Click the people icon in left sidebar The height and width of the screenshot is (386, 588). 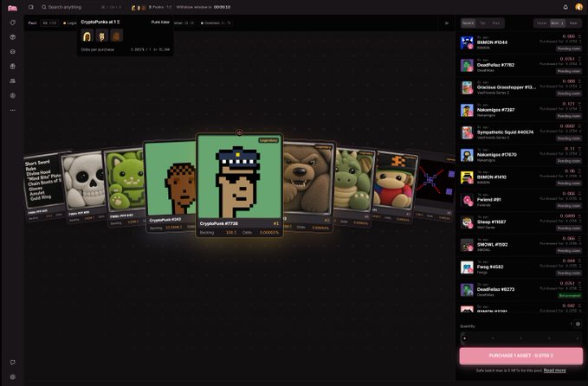pyautogui.click(x=13, y=81)
